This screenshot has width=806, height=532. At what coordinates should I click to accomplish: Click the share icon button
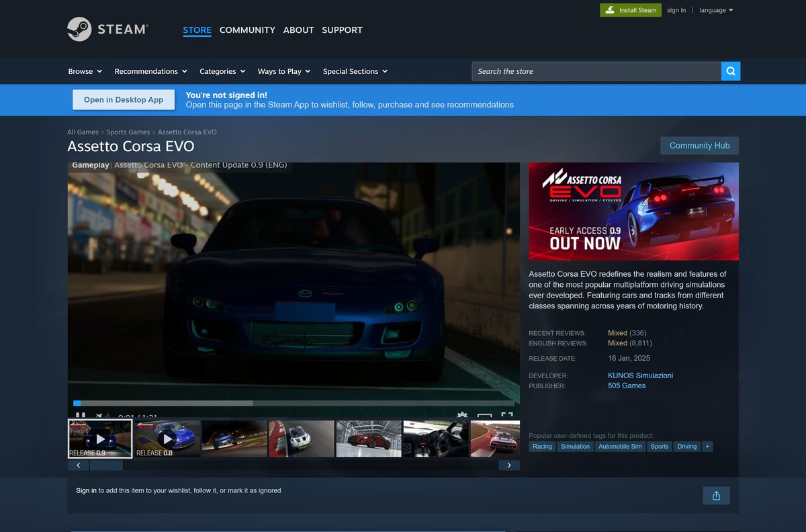tap(716, 496)
